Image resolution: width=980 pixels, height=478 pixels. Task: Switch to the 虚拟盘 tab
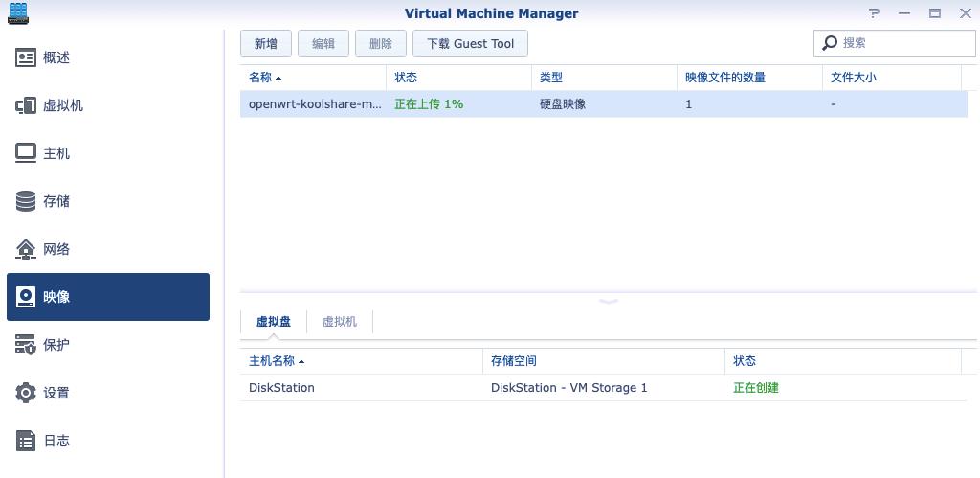point(274,322)
